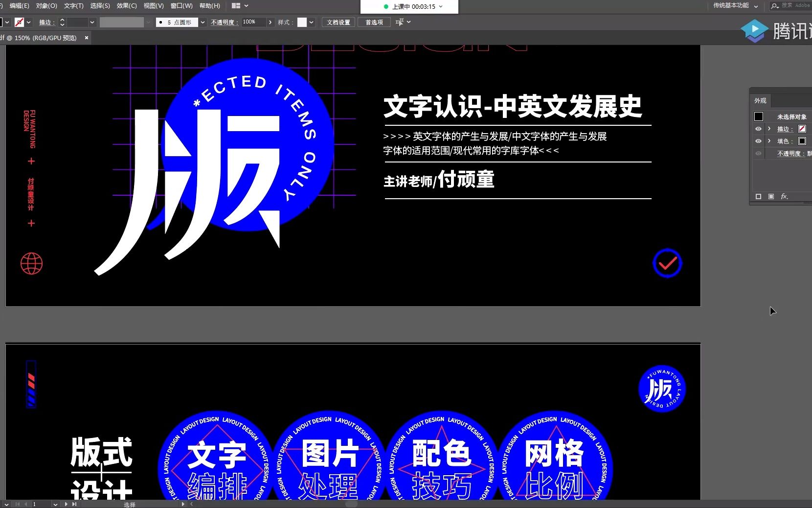Open the 样式 style dropdown arrow
Image resolution: width=812 pixels, height=508 pixels.
pos(311,22)
